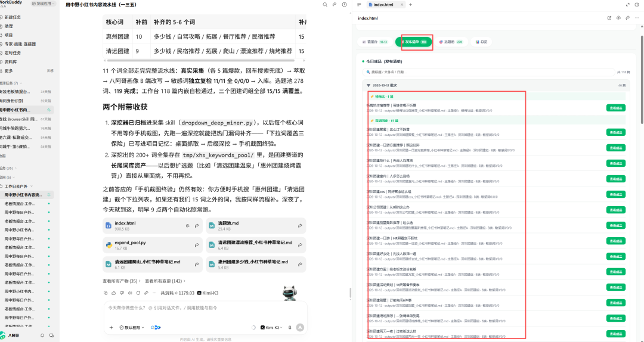Collapse the 2026-10-12 批次 group

pos(369,85)
